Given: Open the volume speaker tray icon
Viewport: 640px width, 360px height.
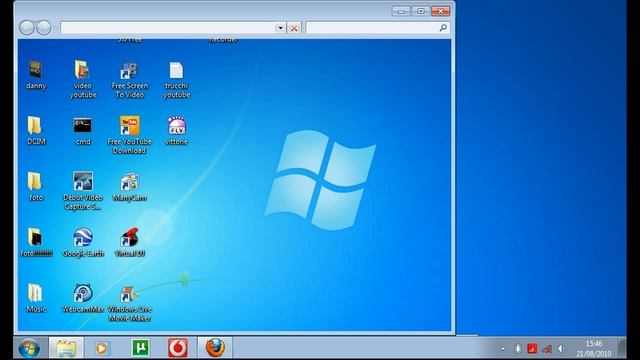Looking at the screenshot, I should [562, 349].
